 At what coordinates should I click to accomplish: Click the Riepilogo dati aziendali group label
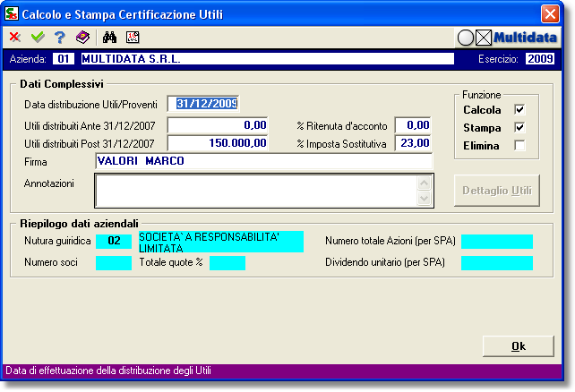point(79,224)
